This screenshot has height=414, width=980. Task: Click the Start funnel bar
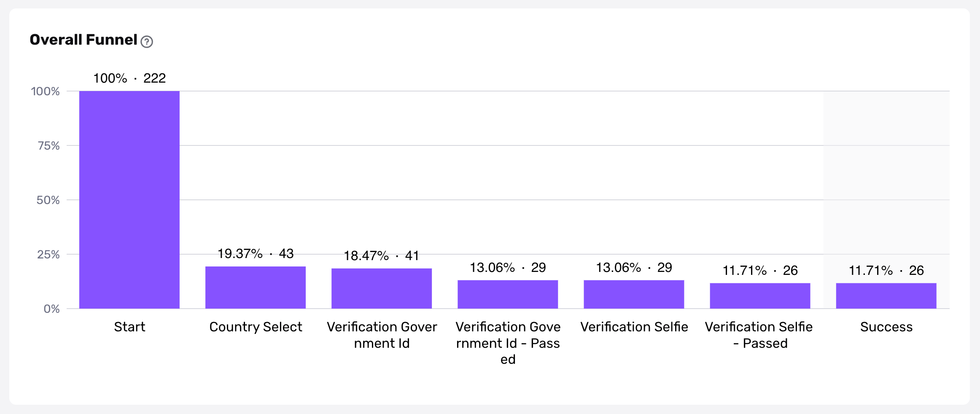pyautogui.click(x=129, y=200)
